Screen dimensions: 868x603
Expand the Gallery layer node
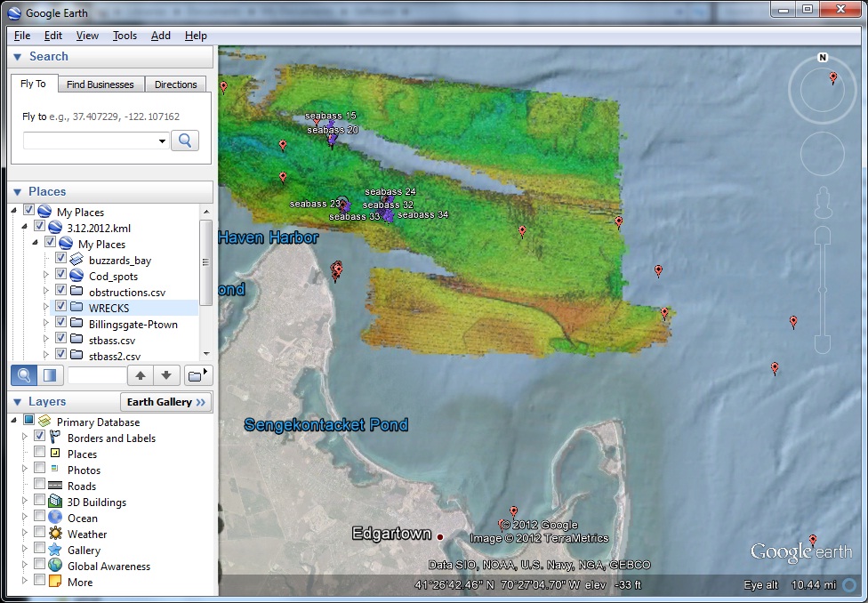(x=25, y=549)
